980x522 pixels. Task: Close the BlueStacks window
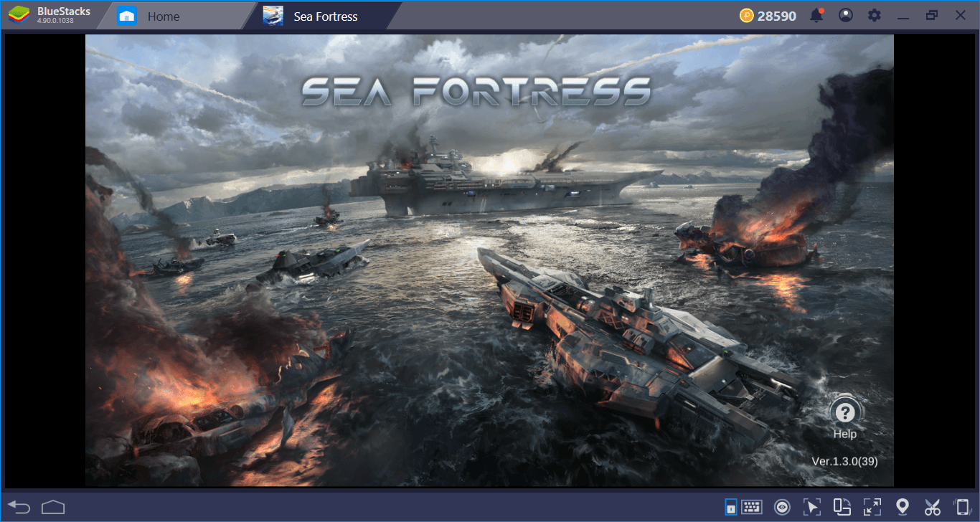tap(960, 16)
